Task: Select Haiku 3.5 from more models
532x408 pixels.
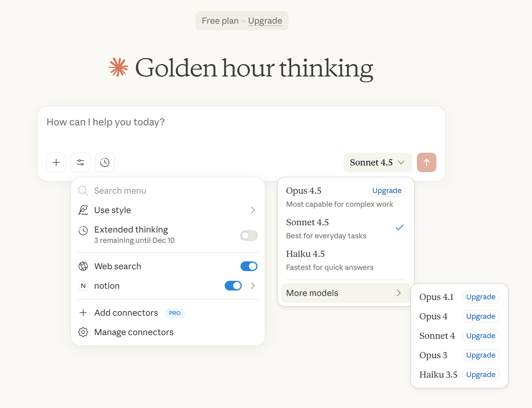Action: point(438,375)
